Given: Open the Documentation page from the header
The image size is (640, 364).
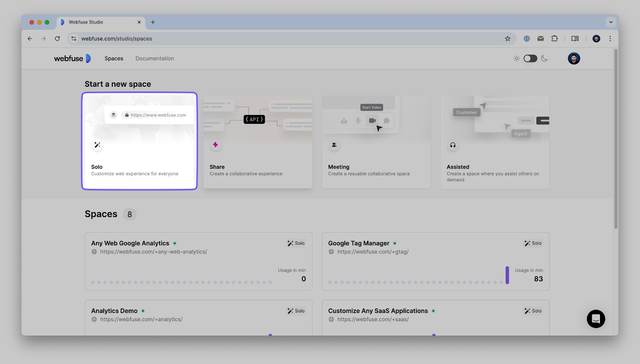Looking at the screenshot, I should click(x=154, y=58).
